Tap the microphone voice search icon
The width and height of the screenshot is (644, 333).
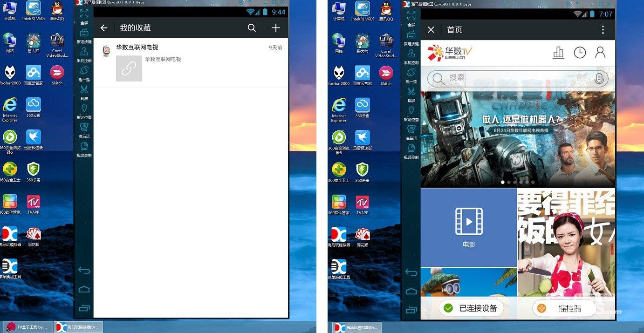coord(599,79)
